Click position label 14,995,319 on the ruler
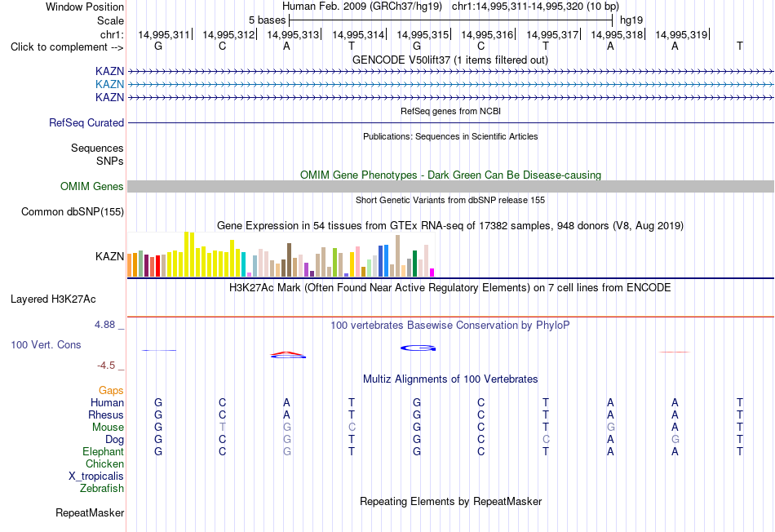The height and width of the screenshot is (532, 775). 681,34
